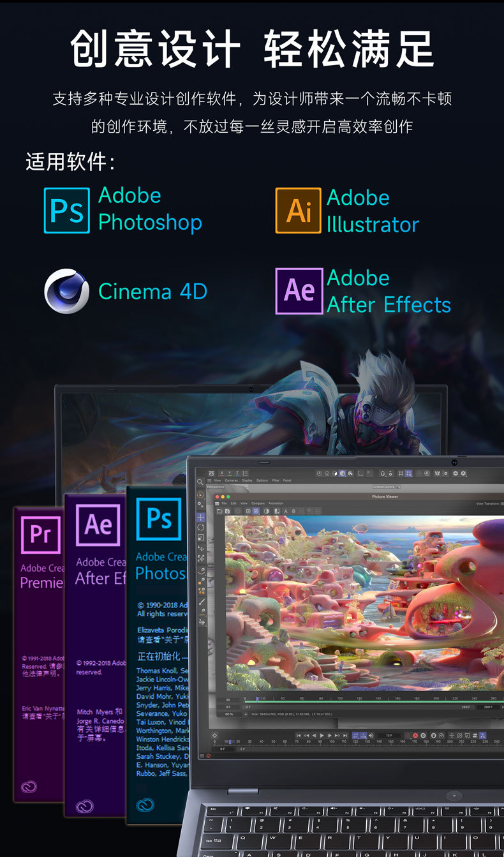Open the viewport hamburger menu beside View

[209, 480]
